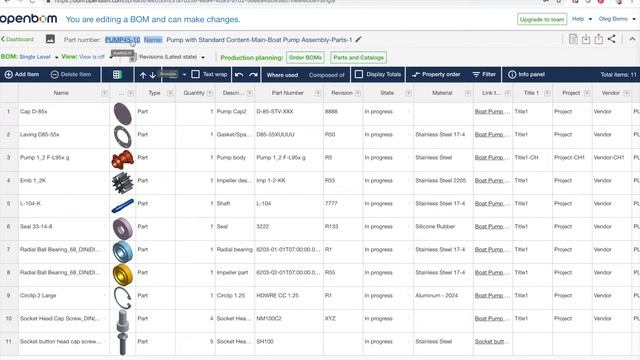Click the Order BOMs button

tap(305, 58)
